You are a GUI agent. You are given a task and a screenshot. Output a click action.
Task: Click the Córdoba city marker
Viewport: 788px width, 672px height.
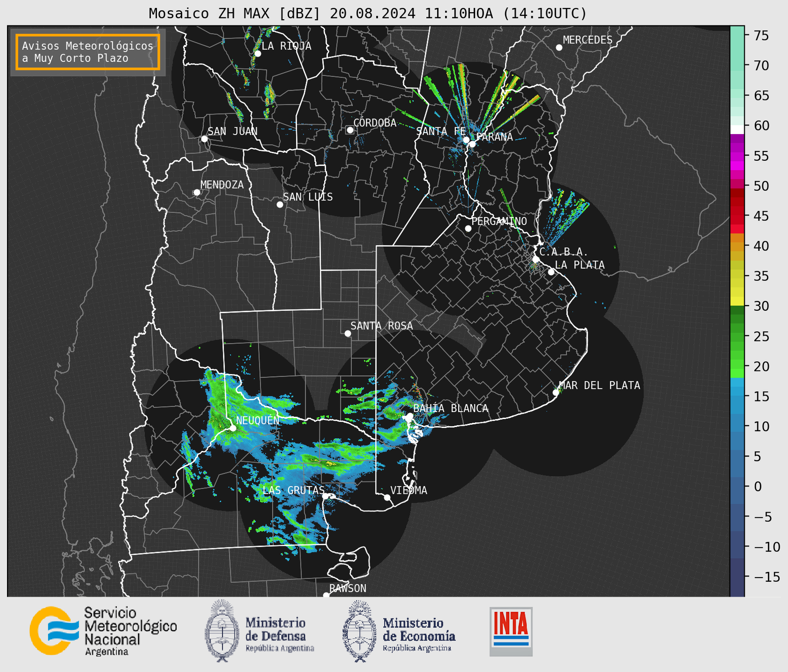pyautogui.click(x=350, y=130)
